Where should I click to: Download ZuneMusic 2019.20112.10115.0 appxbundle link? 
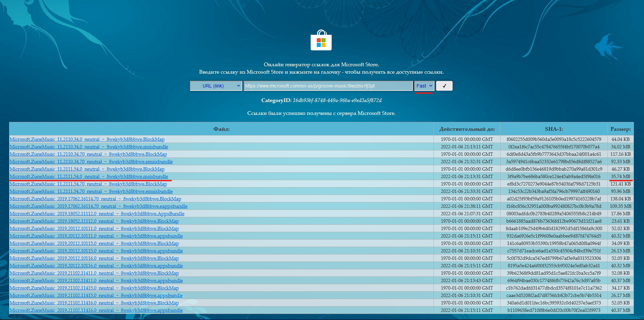(x=96, y=251)
